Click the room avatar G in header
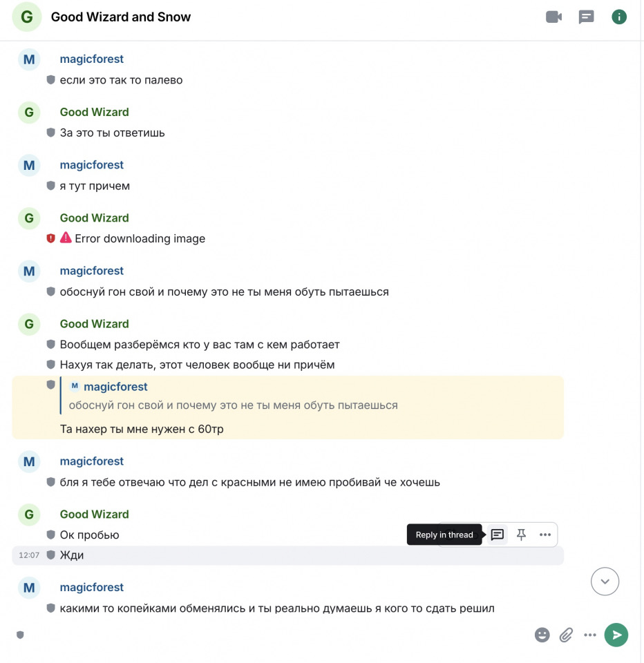Screen dimensions: 644x663 click(x=27, y=17)
